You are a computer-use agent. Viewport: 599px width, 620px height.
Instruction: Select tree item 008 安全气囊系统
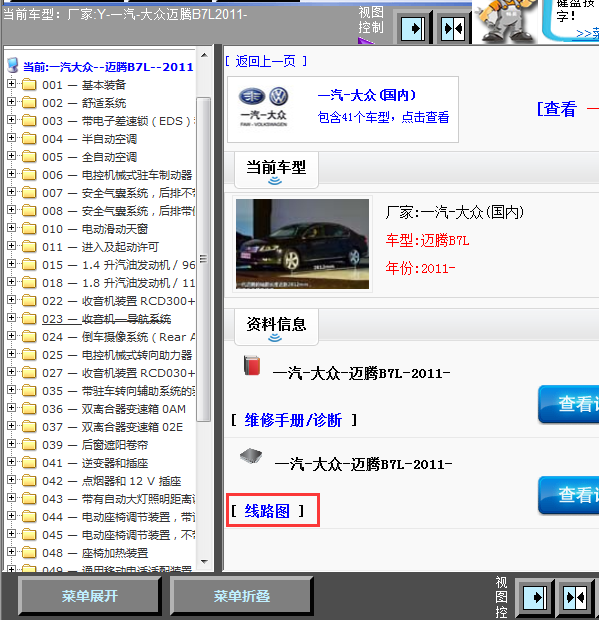point(119,211)
